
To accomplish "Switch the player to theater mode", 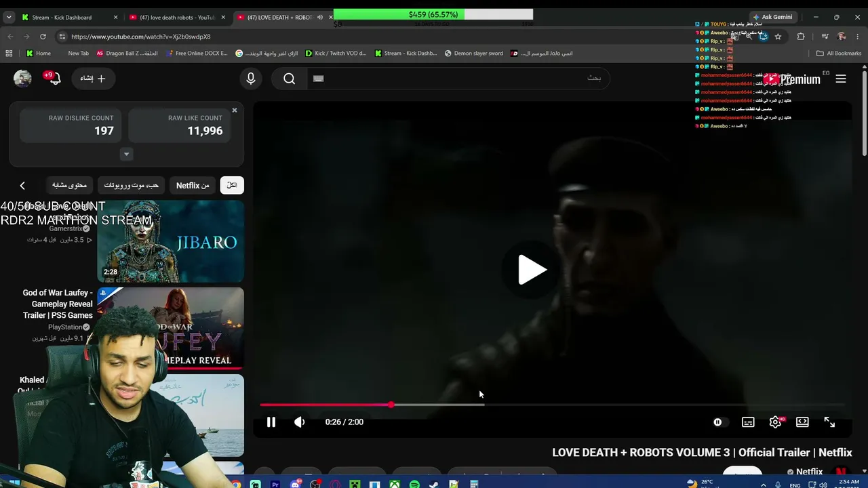I will click(802, 422).
